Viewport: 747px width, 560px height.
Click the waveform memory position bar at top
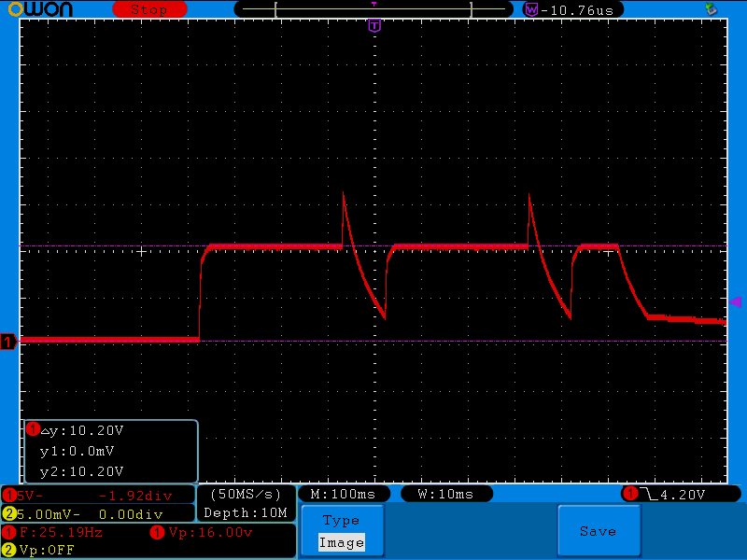(x=374, y=9)
